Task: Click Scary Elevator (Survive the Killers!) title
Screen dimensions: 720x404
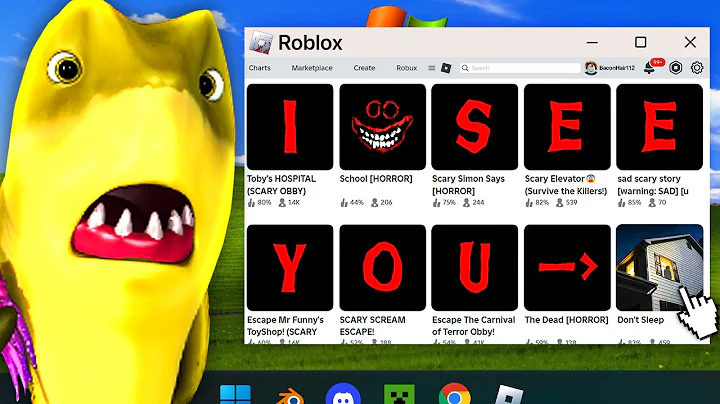Action: click(566, 185)
